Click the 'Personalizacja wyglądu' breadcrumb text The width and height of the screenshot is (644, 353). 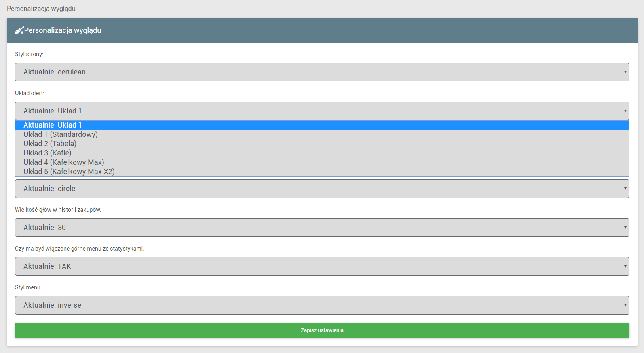click(x=41, y=9)
